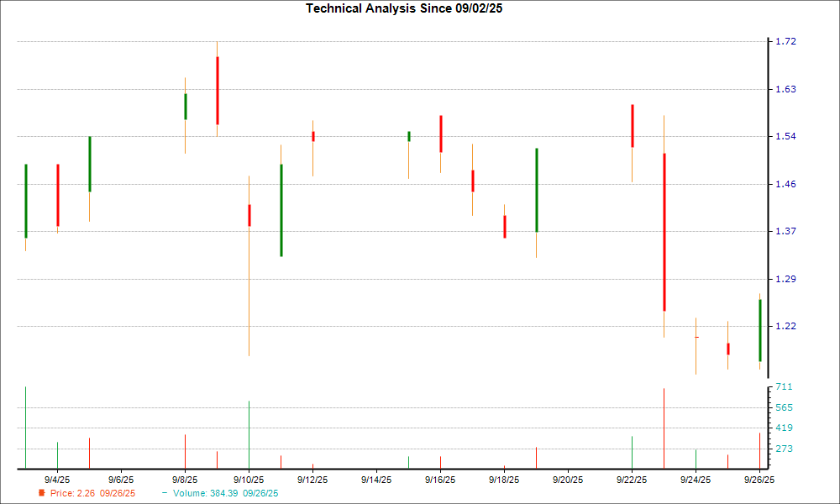The image size is (840, 504).
Task: Click the 1.72 price axis label
Action: pos(785,42)
